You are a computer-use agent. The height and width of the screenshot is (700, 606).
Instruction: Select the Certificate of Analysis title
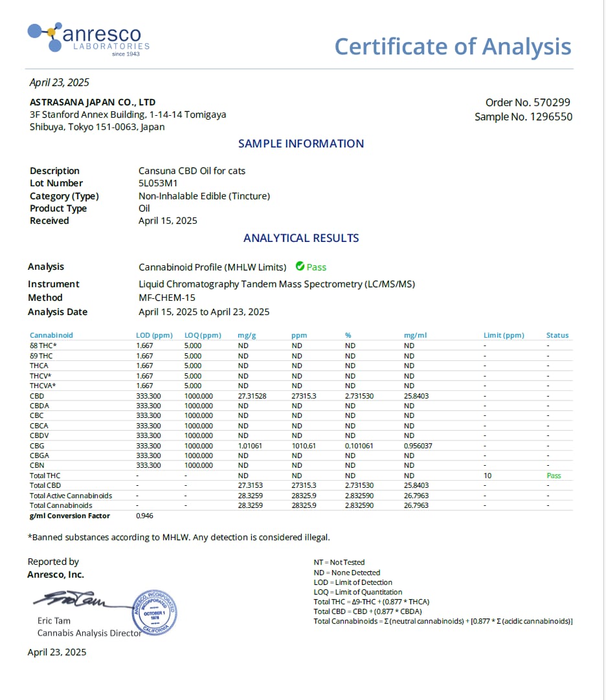coord(453,47)
